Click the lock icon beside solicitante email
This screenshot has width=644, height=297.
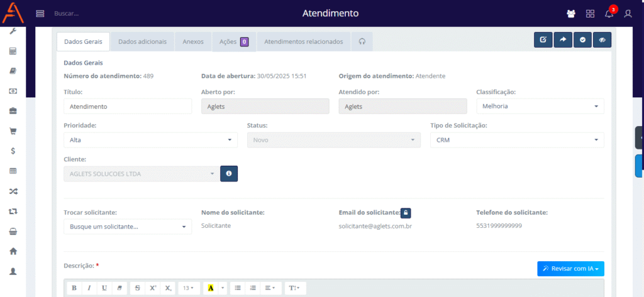coord(406,213)
